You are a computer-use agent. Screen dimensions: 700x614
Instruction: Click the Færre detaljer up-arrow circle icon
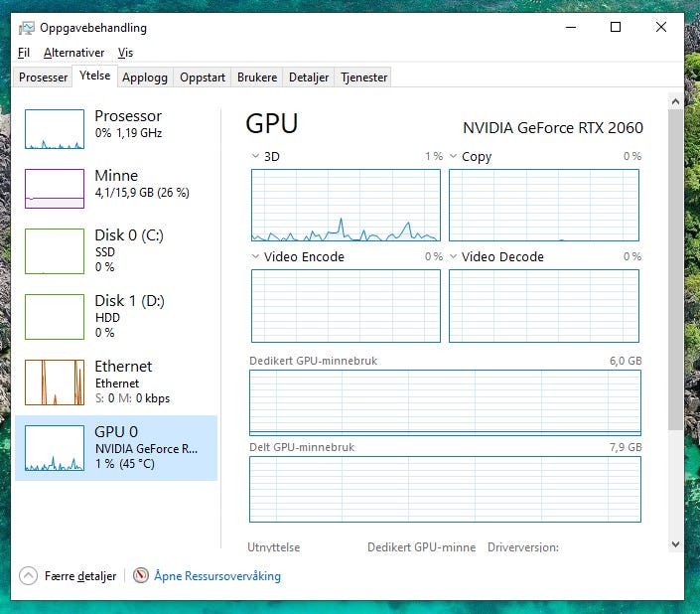click(28, 575)
